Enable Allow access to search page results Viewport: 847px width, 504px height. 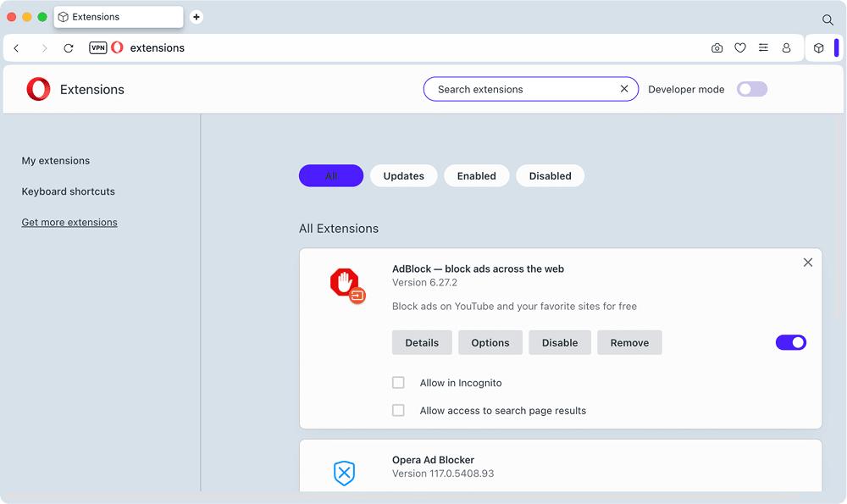[398, 410]
